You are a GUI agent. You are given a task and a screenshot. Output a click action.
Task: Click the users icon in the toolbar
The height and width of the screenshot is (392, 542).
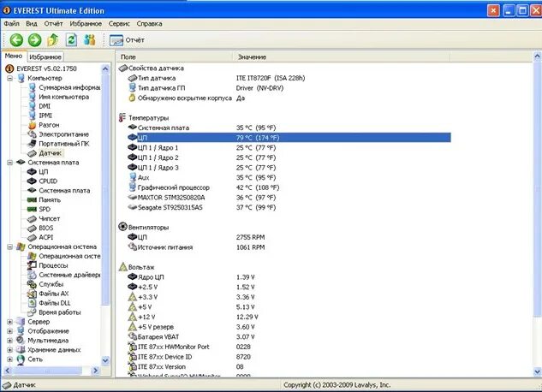[90, 40]
